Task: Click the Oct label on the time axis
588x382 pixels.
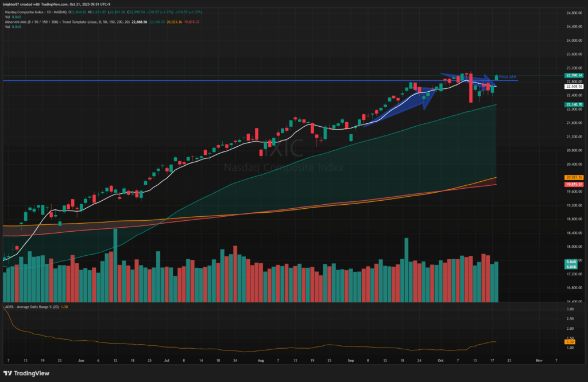Action: coord(440,361)
